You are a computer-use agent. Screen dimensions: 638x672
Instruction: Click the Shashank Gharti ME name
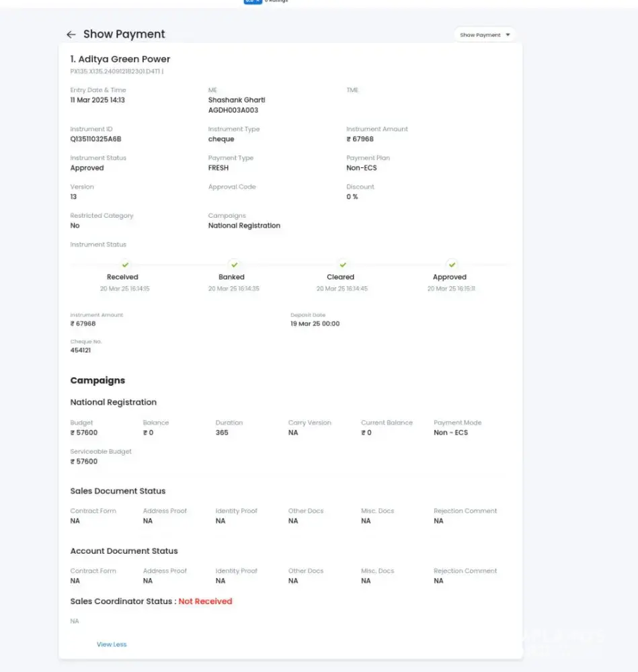click(237, 100)
